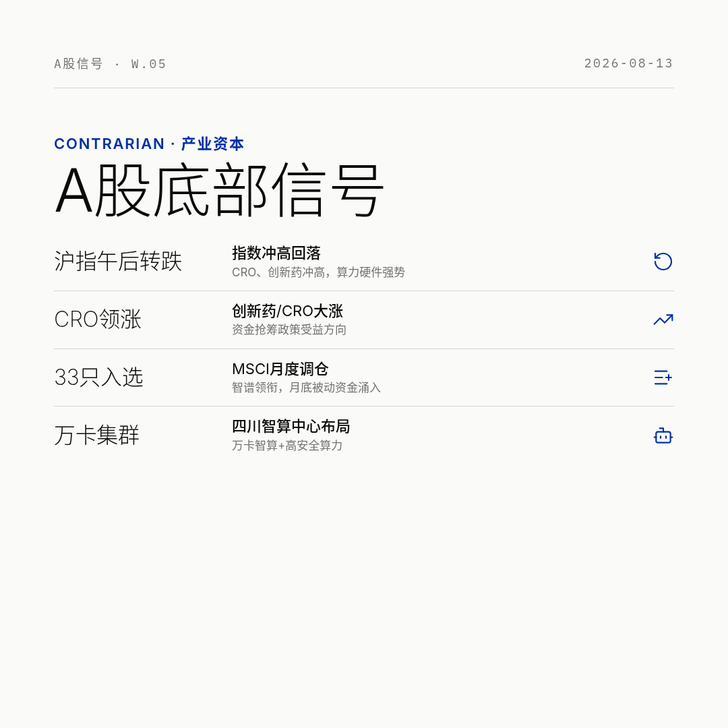Click the CRO领涨 row label
The width and height of the screenshot is (728, 728).
click(98, 320)
